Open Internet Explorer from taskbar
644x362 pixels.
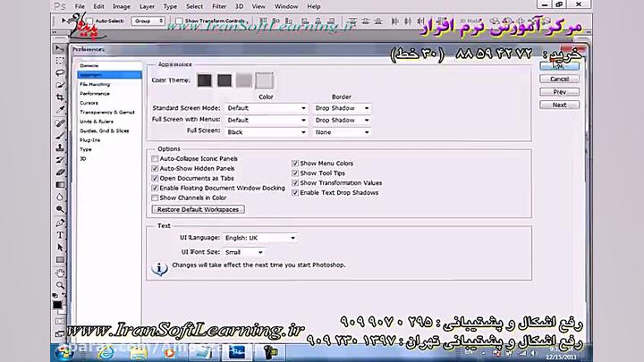106,352
